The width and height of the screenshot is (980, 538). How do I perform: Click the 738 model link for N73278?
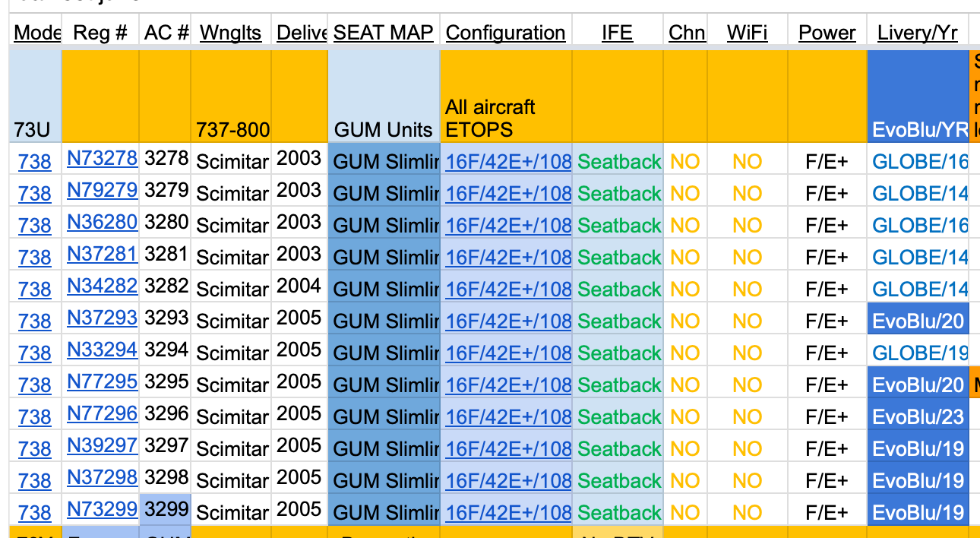pos(34,162)
